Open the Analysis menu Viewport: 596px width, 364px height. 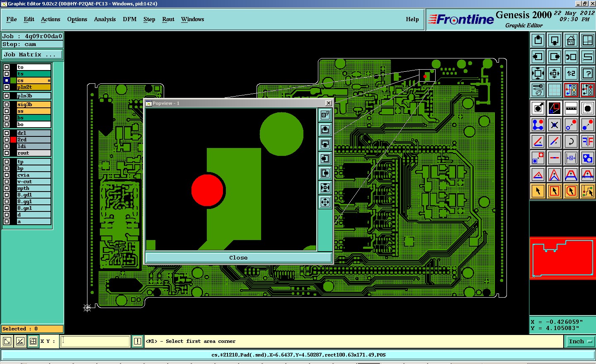(105, 19)
